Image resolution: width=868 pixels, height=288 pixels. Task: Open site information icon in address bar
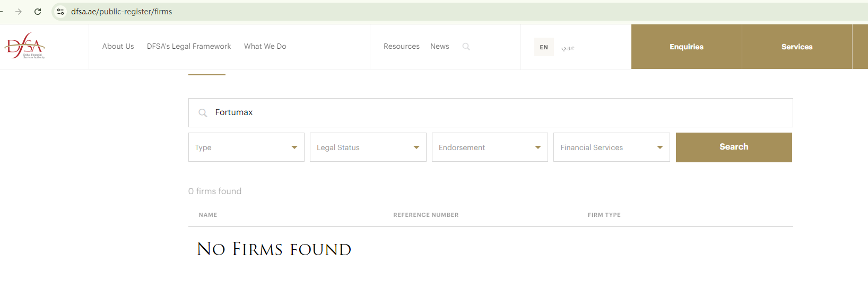[60, 12]
